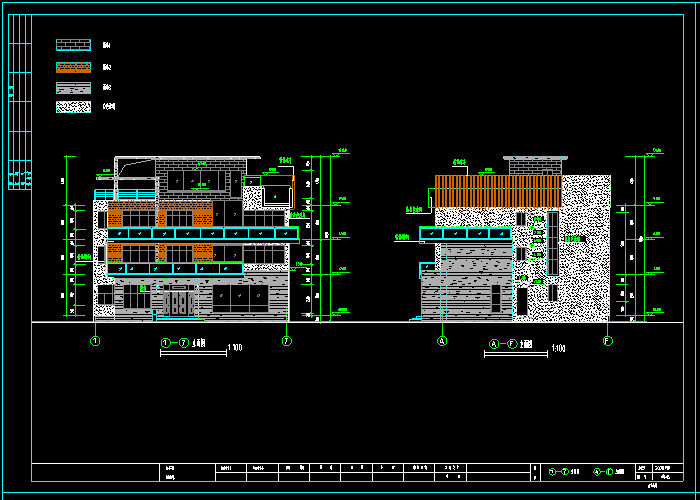Viewport: 700px width, 500px height.
Task: Pick the gray stone hatch legend swatch
Action: (73, 87)
